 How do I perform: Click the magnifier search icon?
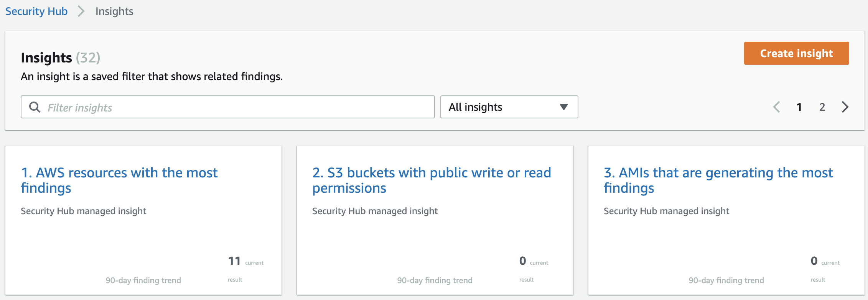[35, 107]
